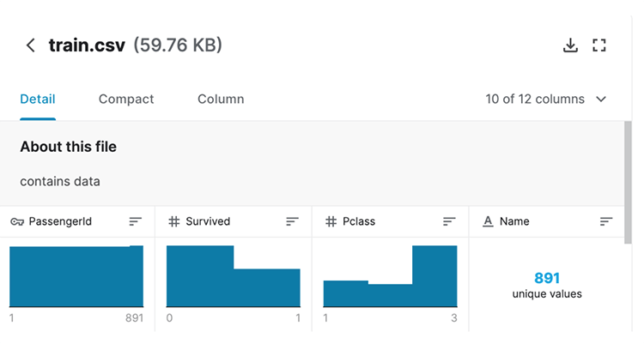Screen dimensions: 644x344
Task: Click the text type icon beside Name
Action: 488,221
